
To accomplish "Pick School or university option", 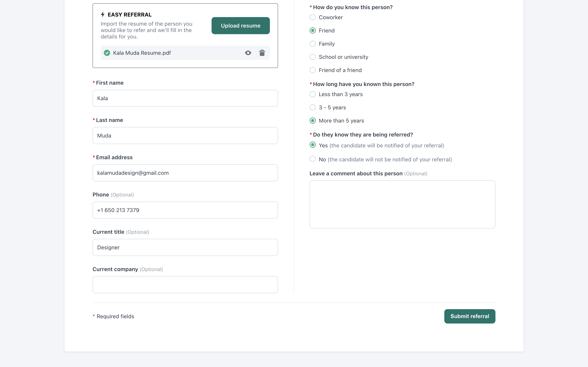I will click(x=313, y=57).
